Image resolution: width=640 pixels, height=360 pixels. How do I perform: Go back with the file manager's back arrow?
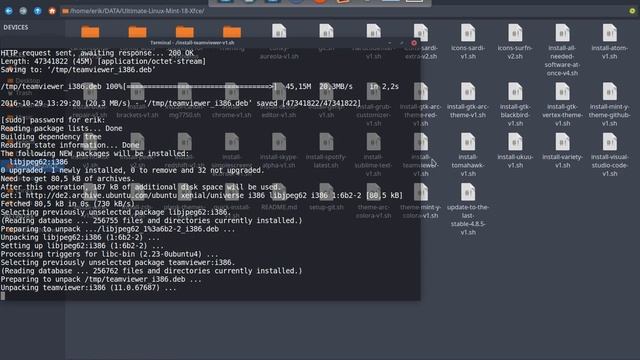click(9, 11)
